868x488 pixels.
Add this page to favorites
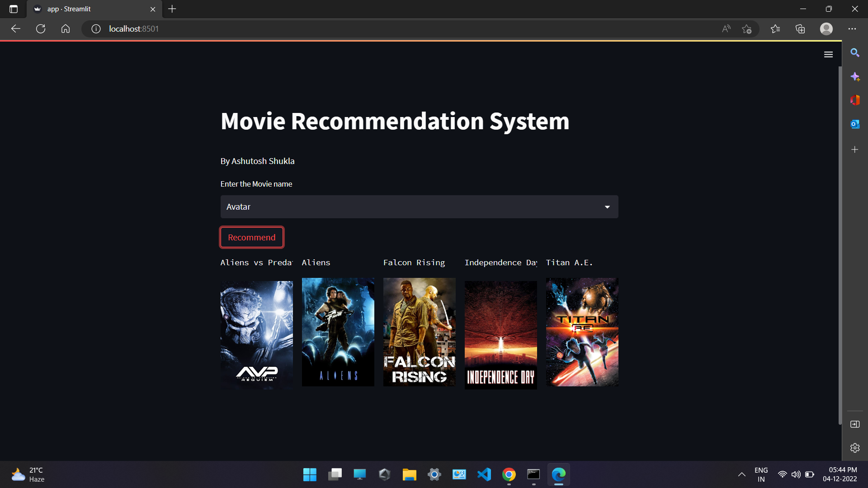[x=747, y=28]
